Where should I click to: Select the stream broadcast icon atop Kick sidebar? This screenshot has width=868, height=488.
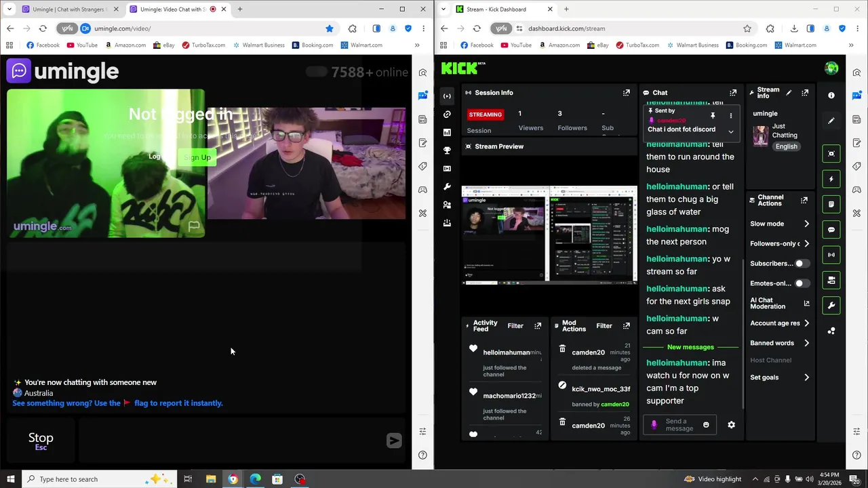(x=447, y=96)
